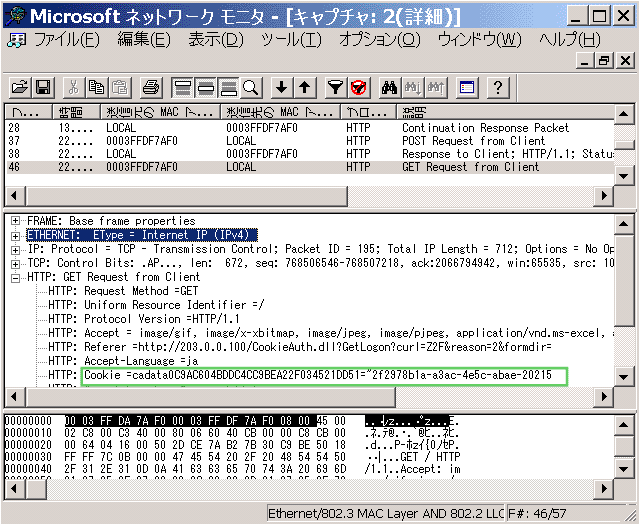Open display filter funnel icon
Image resolution: width=639 pixels, height=524 pixels.
tap(335, 88)
